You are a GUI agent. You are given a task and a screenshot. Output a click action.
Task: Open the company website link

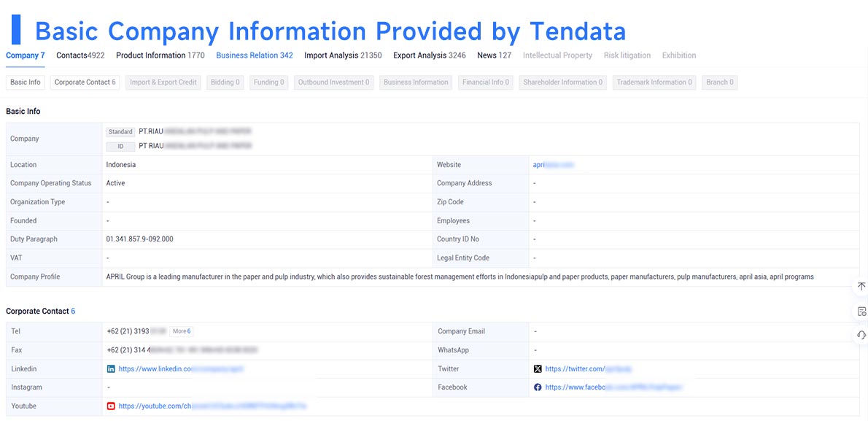coord(553,164)
